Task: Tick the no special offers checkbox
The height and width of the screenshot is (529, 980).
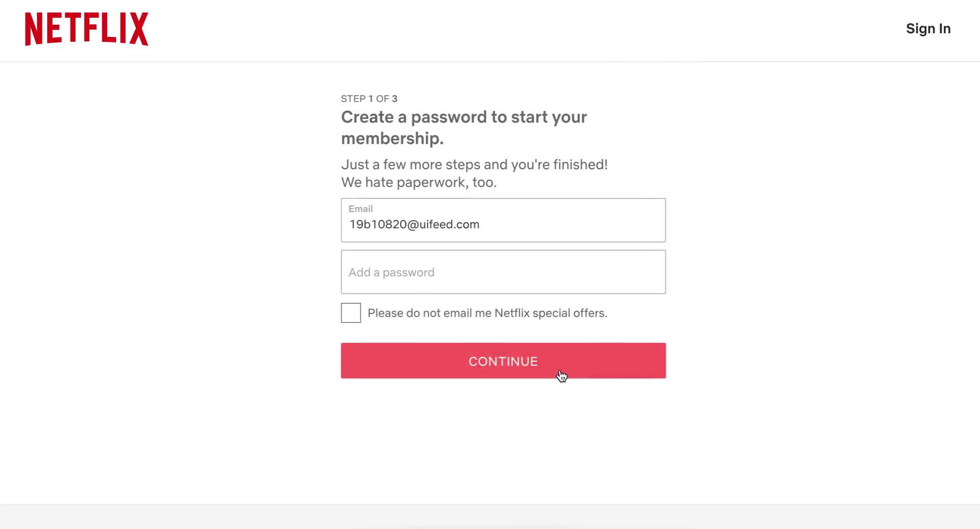Action: pos(351,313)
